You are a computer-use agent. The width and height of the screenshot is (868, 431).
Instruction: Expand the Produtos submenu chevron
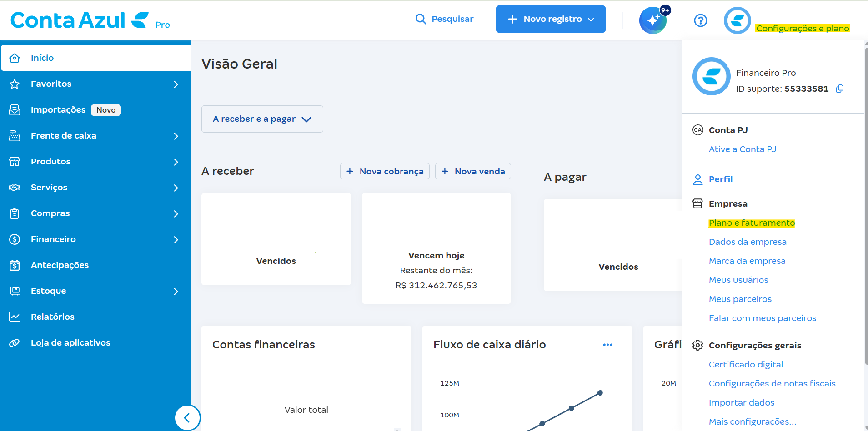point(176,162)
